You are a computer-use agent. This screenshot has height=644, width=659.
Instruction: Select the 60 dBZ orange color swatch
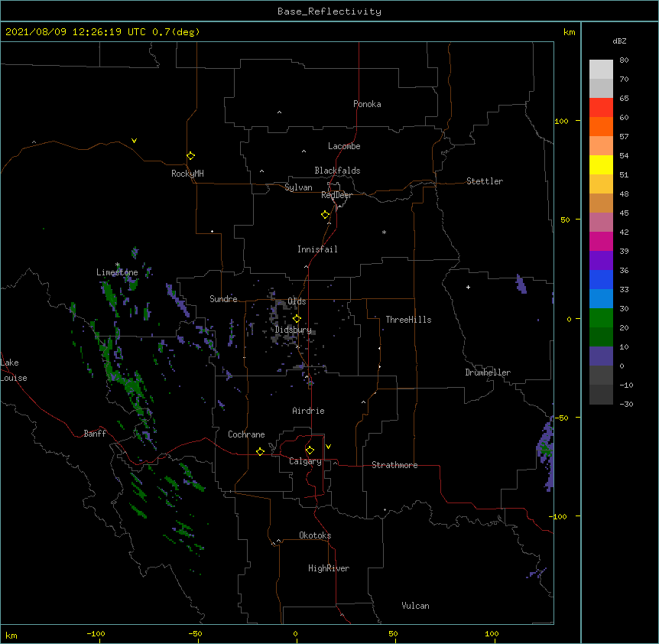point(601,126)
